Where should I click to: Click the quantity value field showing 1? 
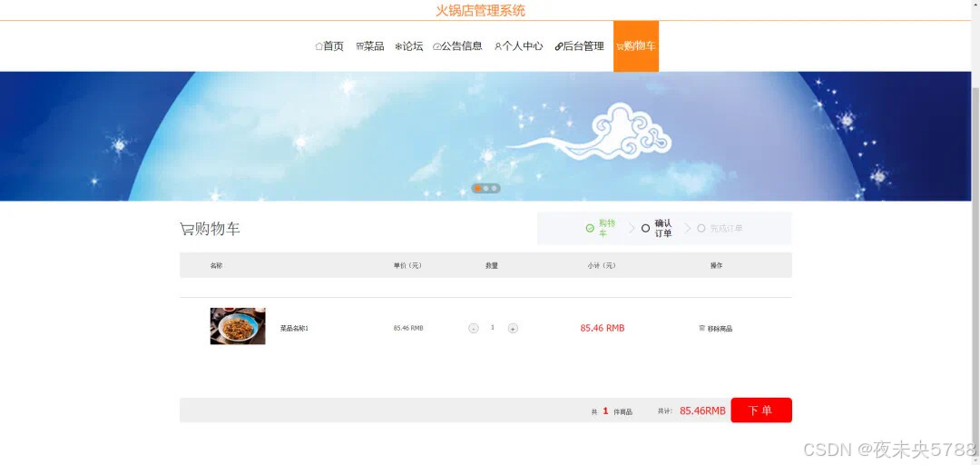(x=493, y=328)
